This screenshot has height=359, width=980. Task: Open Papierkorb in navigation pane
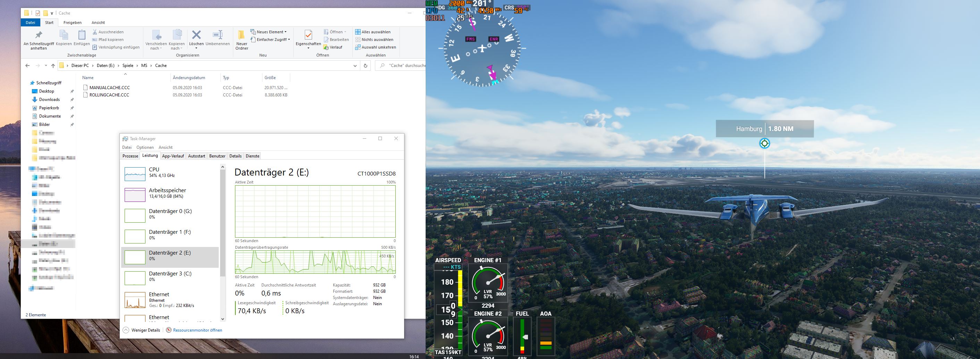pos(49,108)
